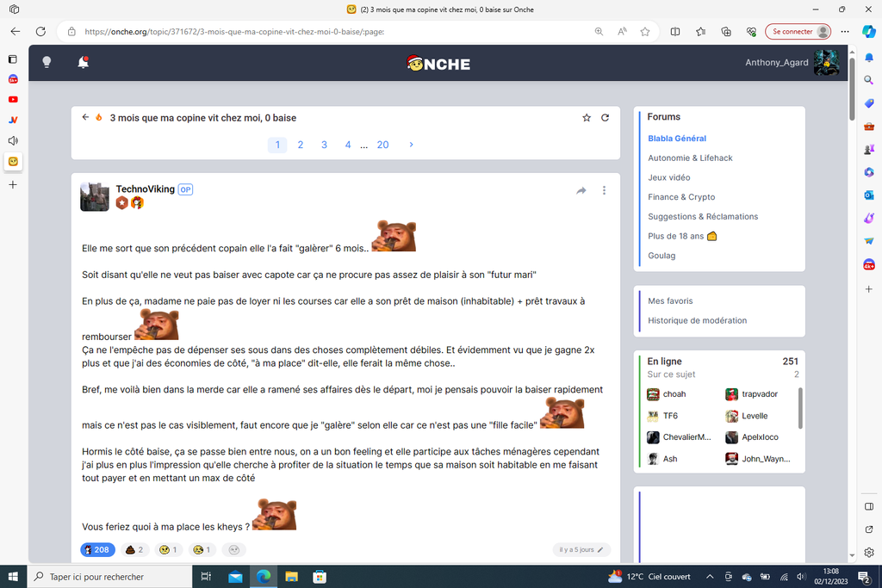Toggle the poop emoji reaction
This screenshot has height=588, width=882.
coord(134,549)
